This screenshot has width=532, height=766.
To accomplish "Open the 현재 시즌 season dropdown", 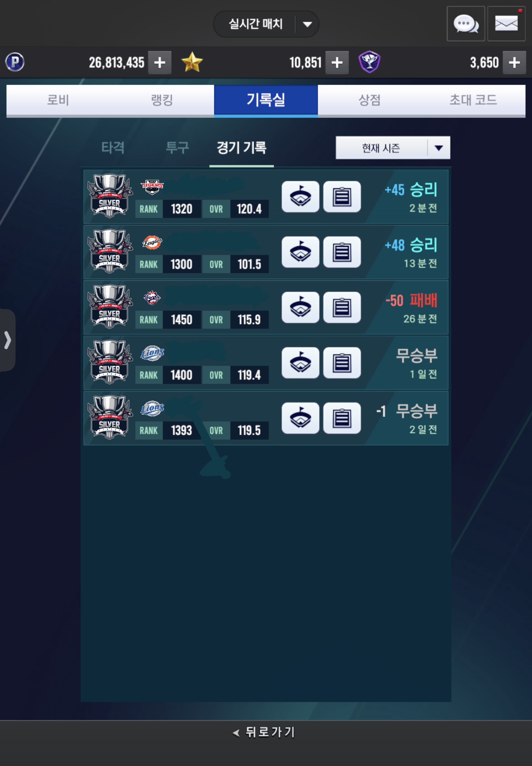I will pos(393,148).
